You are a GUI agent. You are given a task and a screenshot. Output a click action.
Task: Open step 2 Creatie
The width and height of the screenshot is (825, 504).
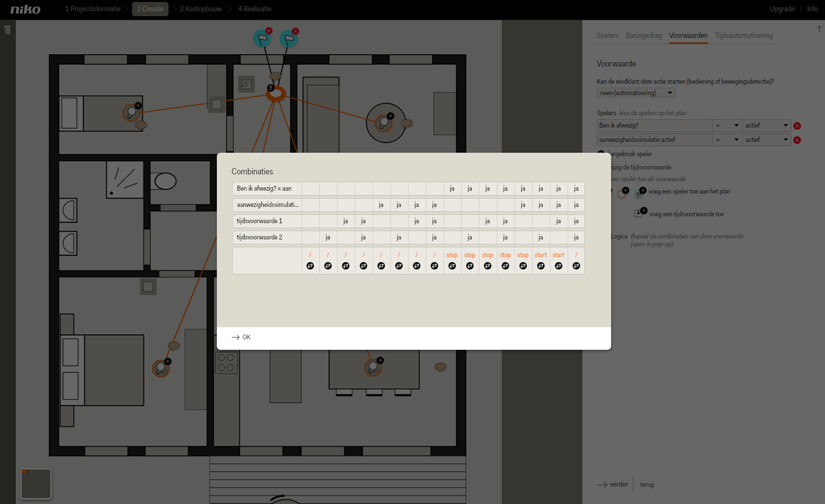(x=150, y=9)
